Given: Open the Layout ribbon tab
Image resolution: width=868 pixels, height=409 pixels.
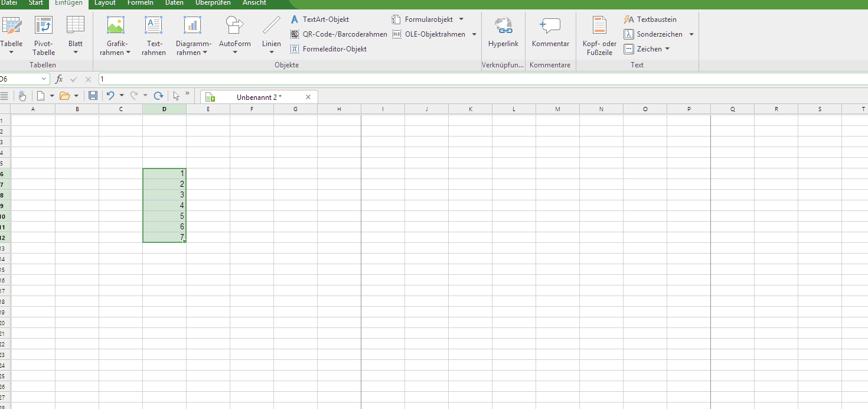Looking at the screenshot, I should [105, 3].
